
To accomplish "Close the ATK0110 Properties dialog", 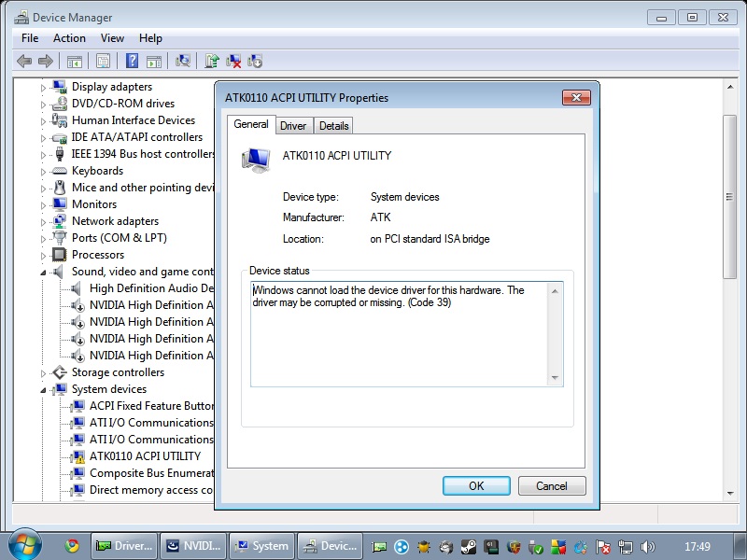I will click(576, 98).
